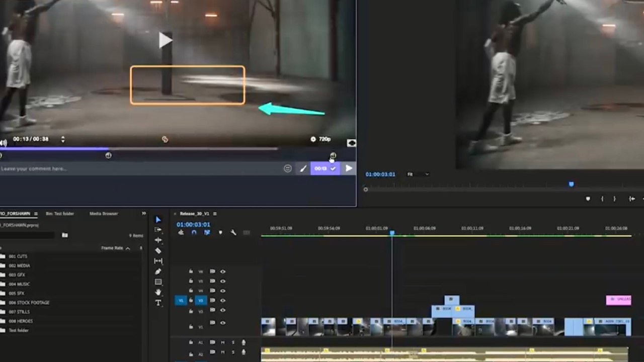The width and height of the screenshot is (644, 362).
Task: Click Mark In bracket button
Action: pyautogui.click(x=602, y=199)
